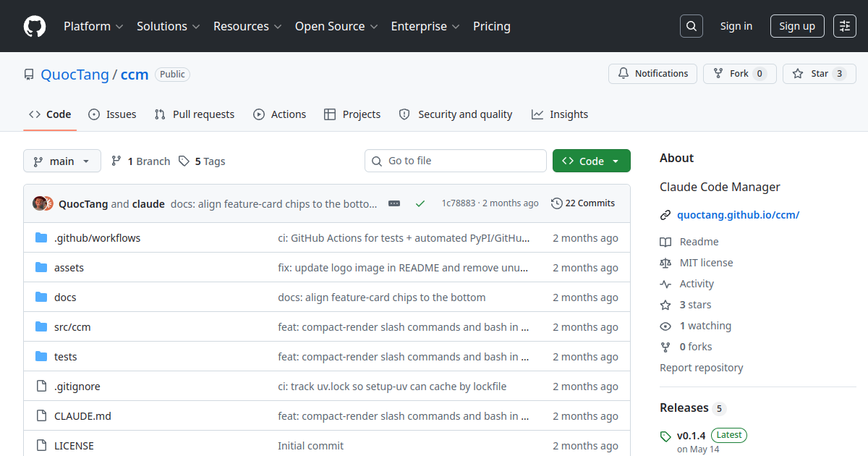868x456 pixels.
Task: Click the link icon beside quoctang.github.io
Action: click(x=665, y=215)
